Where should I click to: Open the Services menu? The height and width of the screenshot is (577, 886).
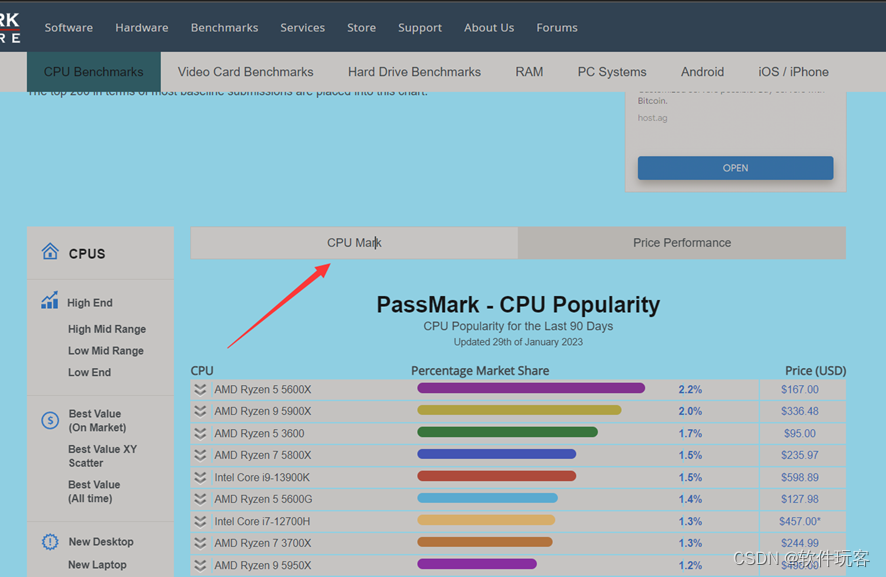coord(302,28)
